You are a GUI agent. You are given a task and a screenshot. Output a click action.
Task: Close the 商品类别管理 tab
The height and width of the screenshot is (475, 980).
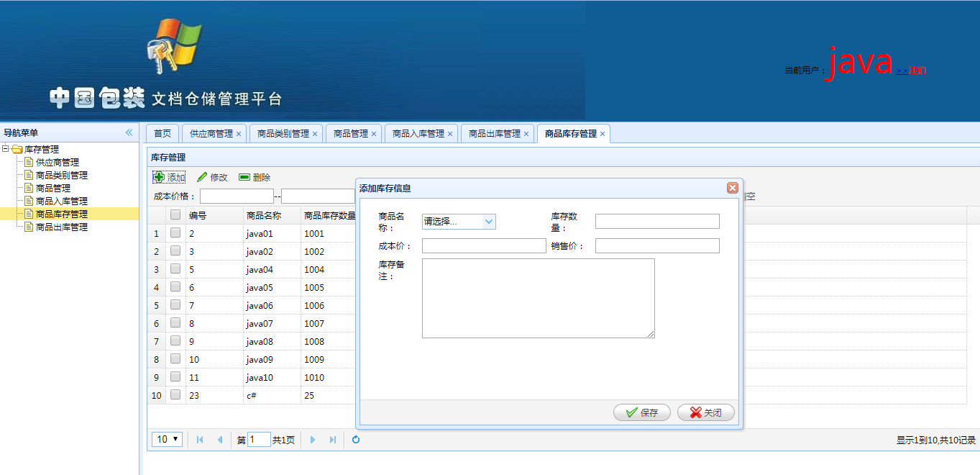pyautogui.click(x=315, y=134)
